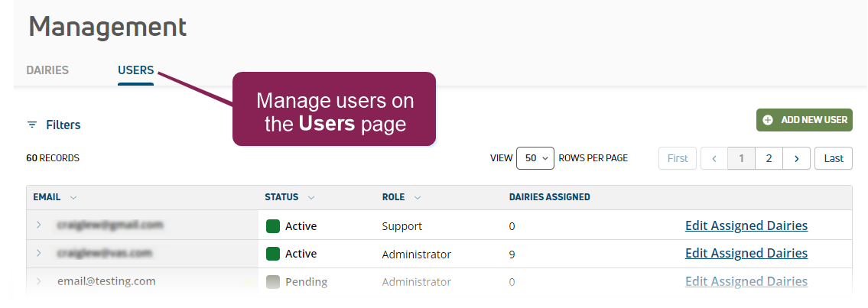Click the green Active status square in first row

coord(273,226)
